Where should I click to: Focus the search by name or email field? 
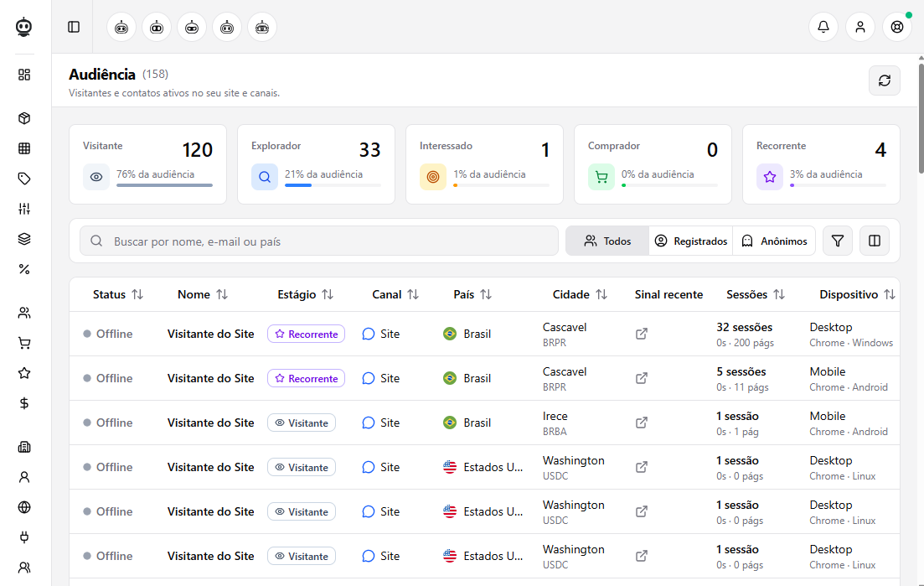click(319, 241)
